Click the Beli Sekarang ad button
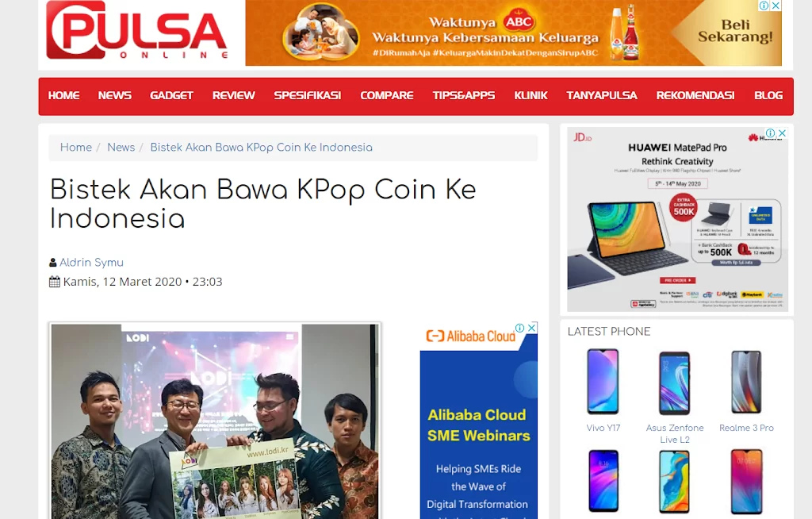Viewport: 812px width, 519px height. pyautogui.click(x=735, y=31)
